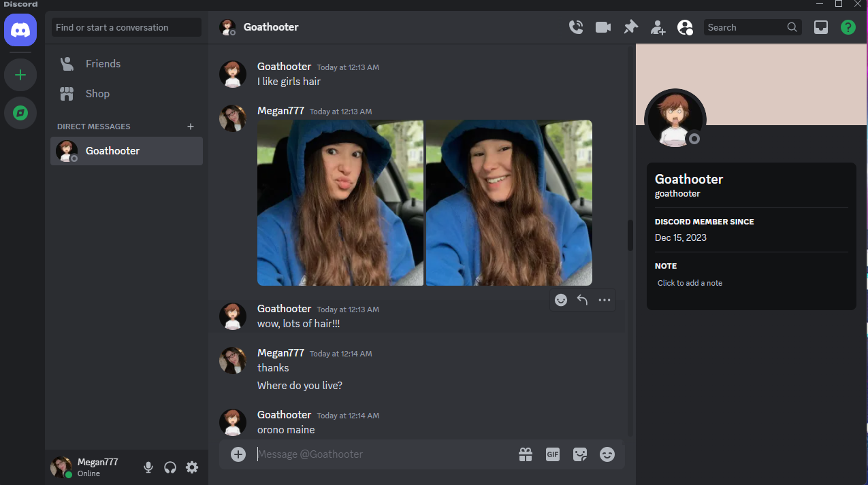Viewport: 868px width, 485px height.
Task: Start a video call
Action: (x=603, y=27)
